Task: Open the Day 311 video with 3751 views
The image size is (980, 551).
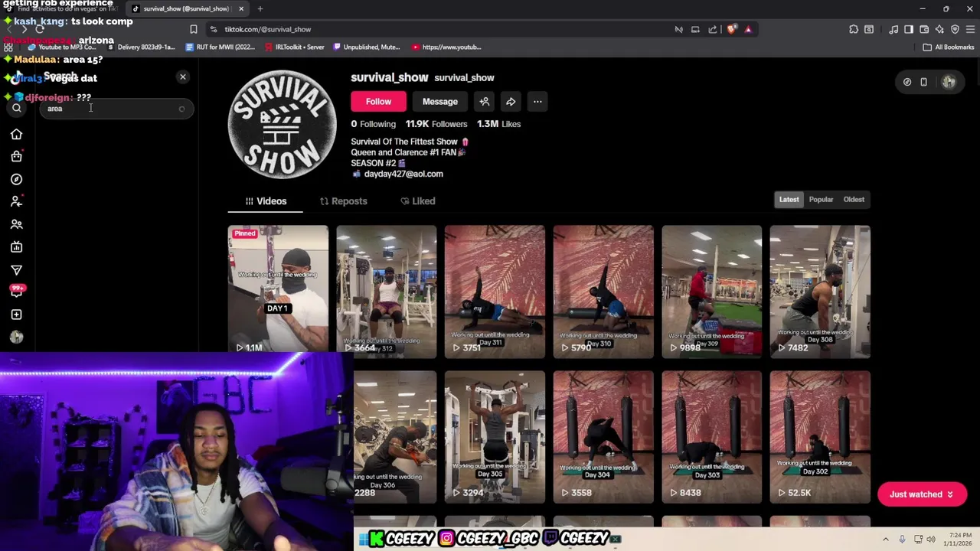Action: coord(495,292)
